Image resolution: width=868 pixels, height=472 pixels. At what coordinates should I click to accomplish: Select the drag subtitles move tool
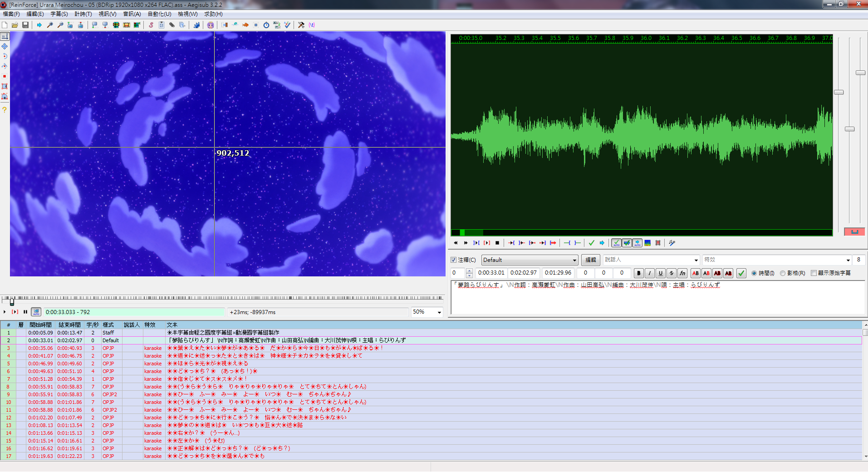click(5, 46)
